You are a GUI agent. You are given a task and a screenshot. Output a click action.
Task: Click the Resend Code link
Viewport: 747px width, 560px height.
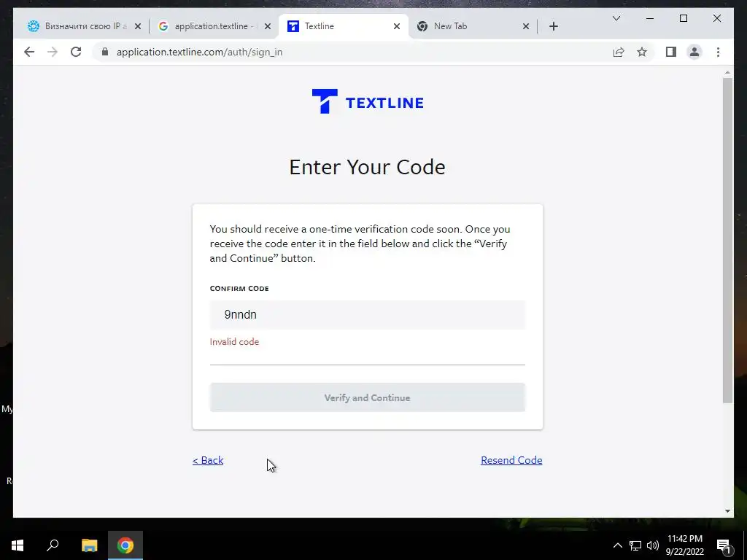(511, 460)
